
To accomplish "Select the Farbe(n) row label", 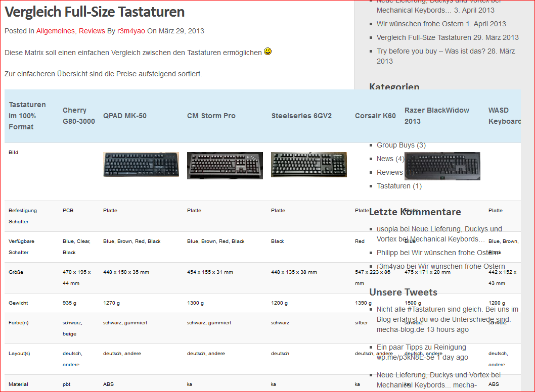I will click(x=19, y=322).
